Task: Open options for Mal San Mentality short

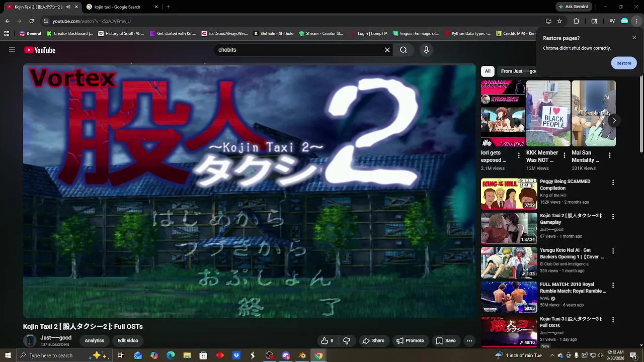Action: point(609,155)
